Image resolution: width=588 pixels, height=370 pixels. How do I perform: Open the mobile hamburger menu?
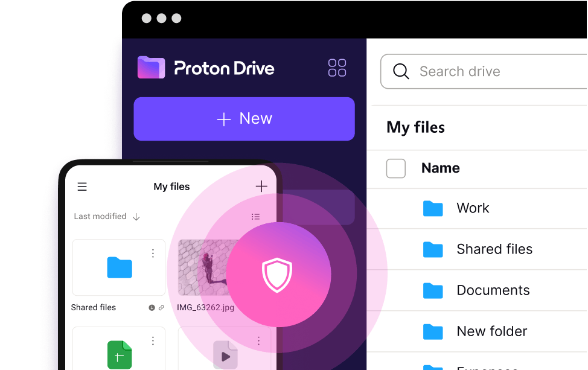coord(82,187)
